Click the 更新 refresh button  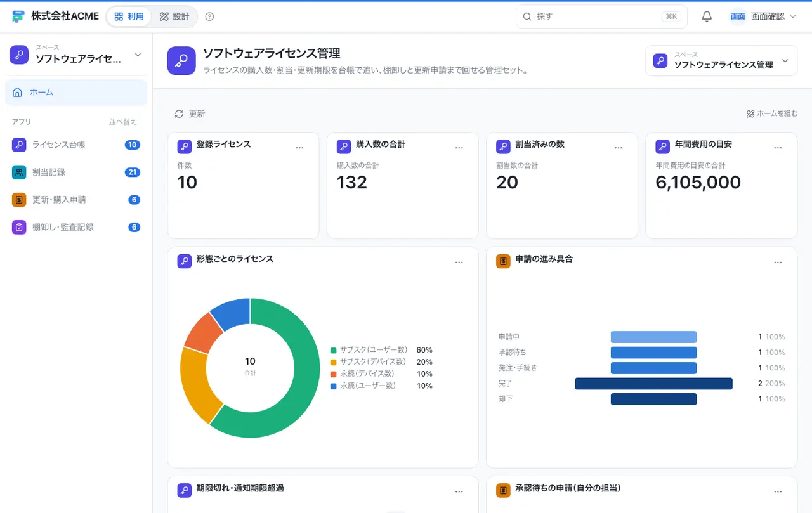(190, 114)
